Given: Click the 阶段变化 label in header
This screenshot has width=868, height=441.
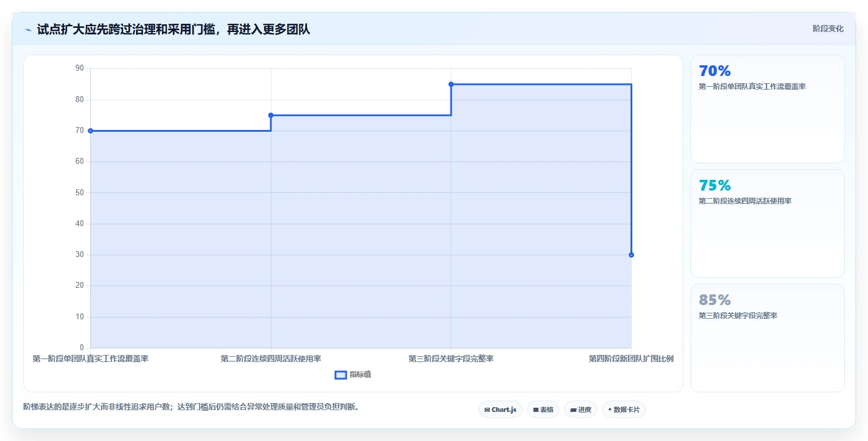Looking at the screenshot, I should (828, 28).
